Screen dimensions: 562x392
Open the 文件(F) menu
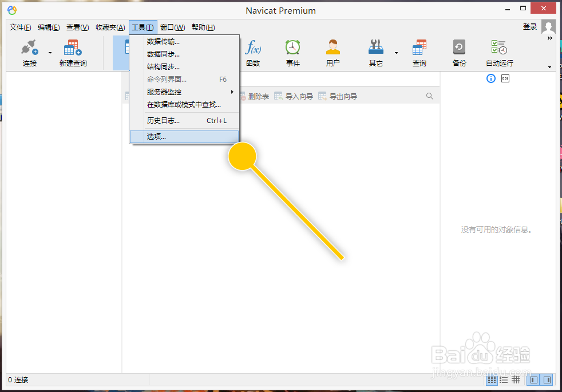(x=20, y=27)
